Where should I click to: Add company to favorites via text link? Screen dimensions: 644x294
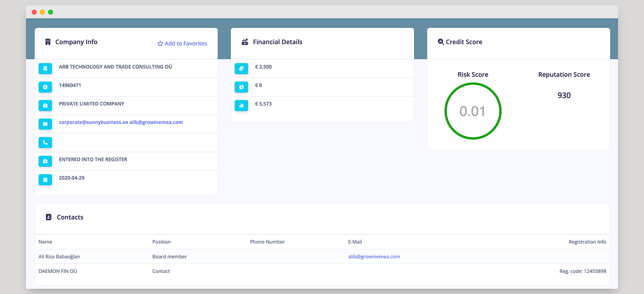185,44
